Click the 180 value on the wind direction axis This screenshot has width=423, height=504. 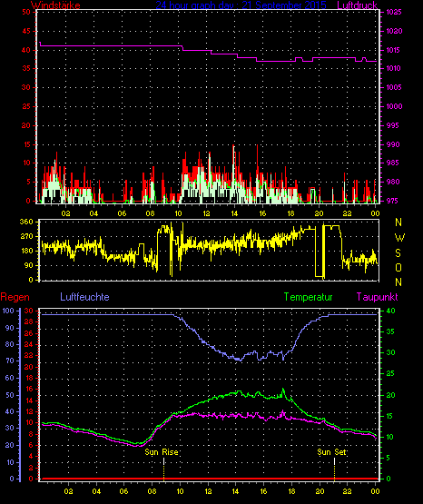pos(26,251)
